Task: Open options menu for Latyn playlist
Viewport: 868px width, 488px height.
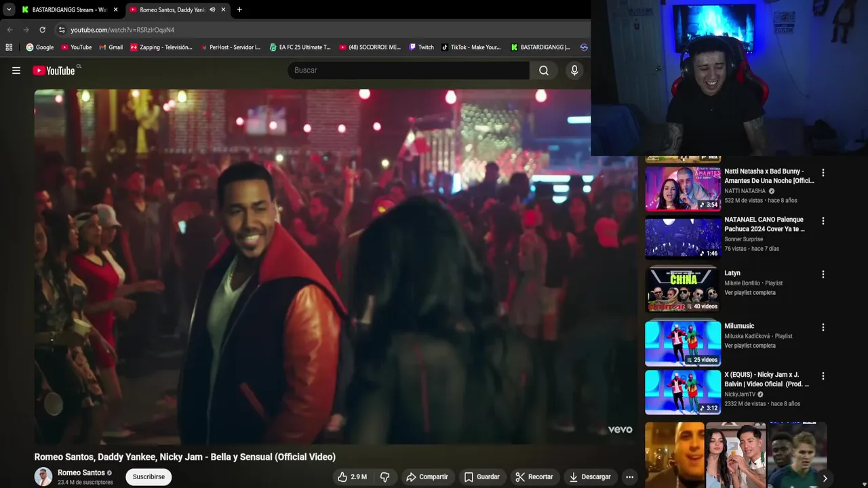Action: [823, 274]
